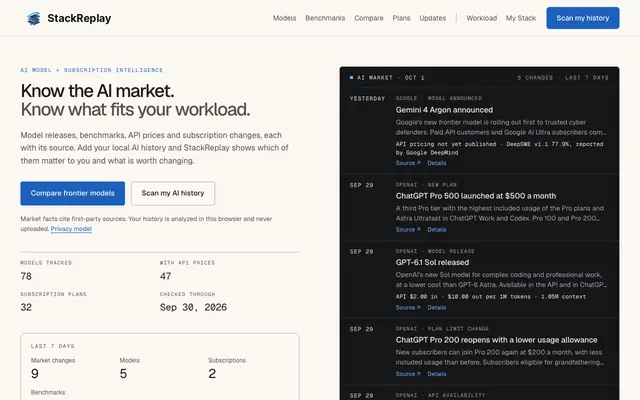Go to Benchmarks in the navigation
The image size is (640, 400).
[325, 18]
